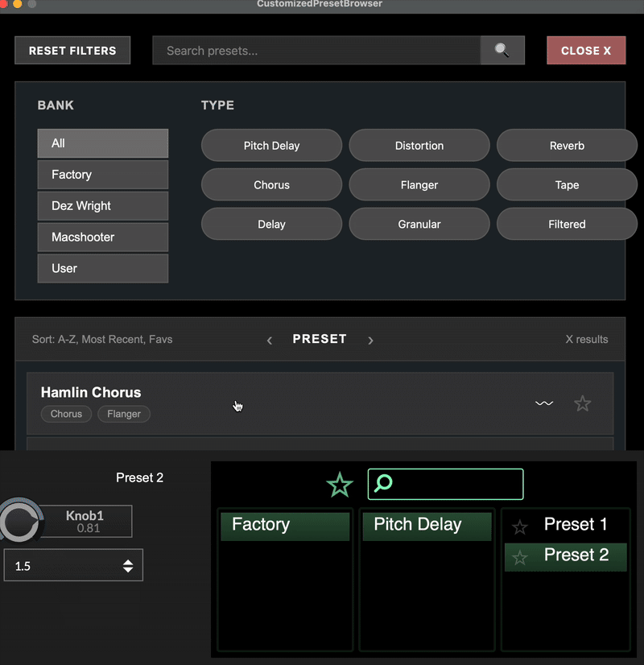Viewport: 644px width, 665px height.
Task: Click the magnifying glass search button
Action: (502, 51)
